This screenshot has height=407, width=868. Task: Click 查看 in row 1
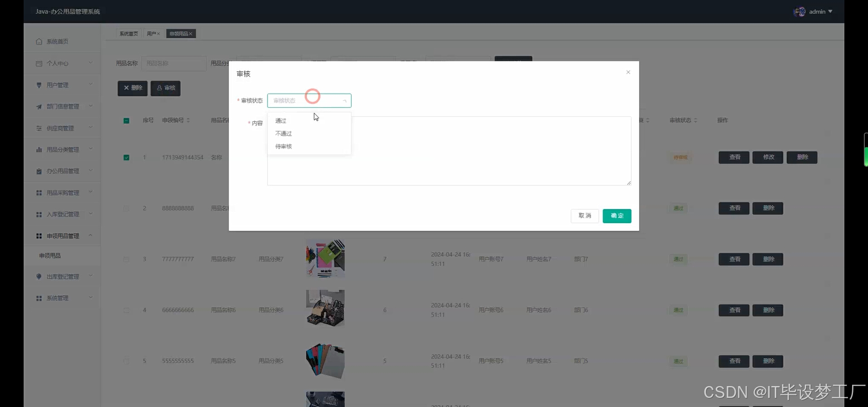pos(734,157)
